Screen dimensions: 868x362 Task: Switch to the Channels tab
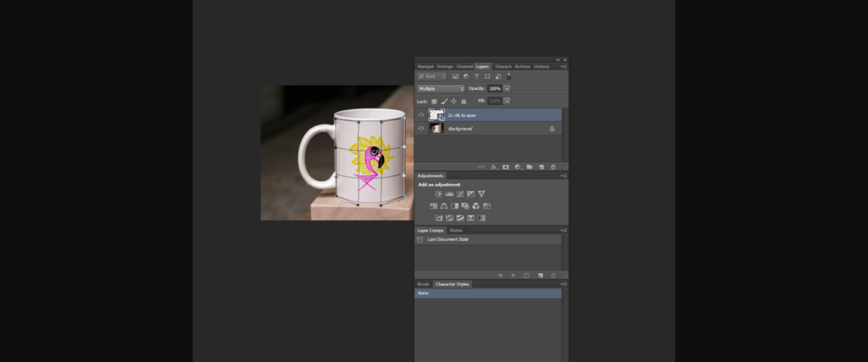[465, 66]
